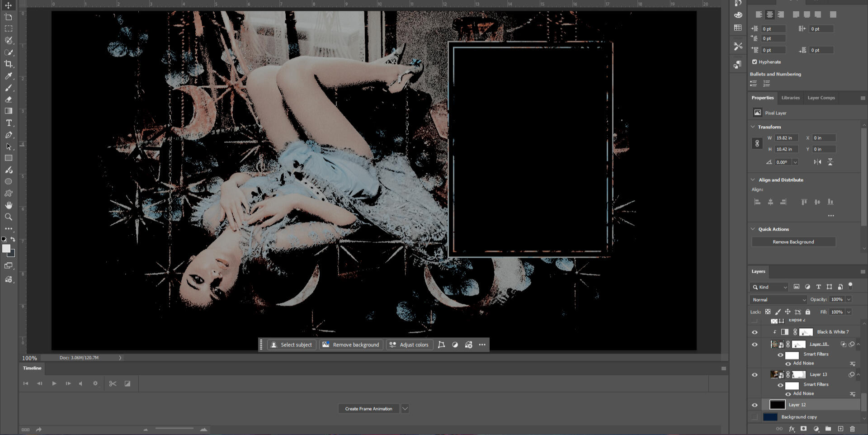Select the Layers panel tab
Image resolution: width=868 pixels, height=435 pixels.
(x=759, y=271)
